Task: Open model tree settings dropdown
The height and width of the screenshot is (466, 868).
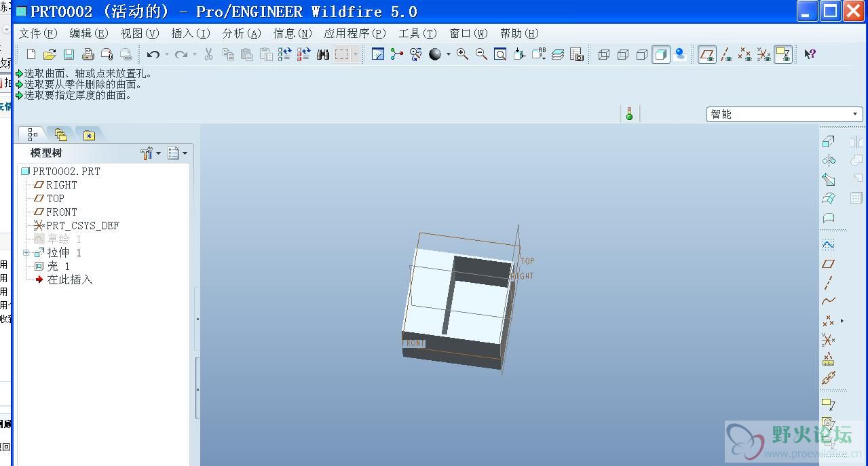Action: (151, 153)
